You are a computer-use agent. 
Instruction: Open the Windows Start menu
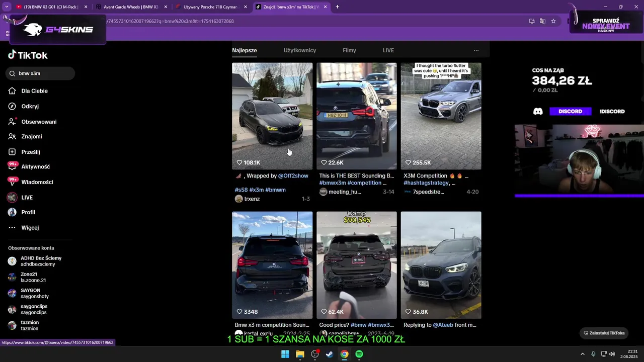coord(285,354)
